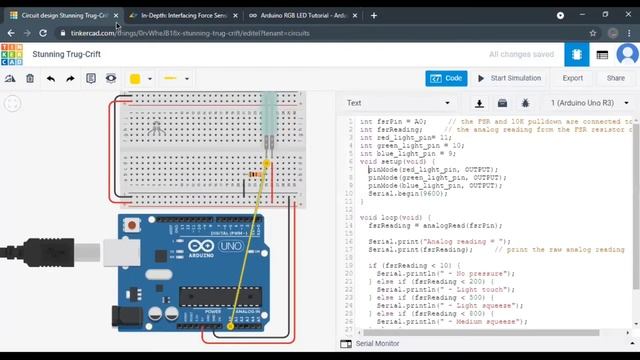Screen dimensions: 640x360
Task: Edit the Stunning Trug-Crift project title
Action: pos(67,54)
